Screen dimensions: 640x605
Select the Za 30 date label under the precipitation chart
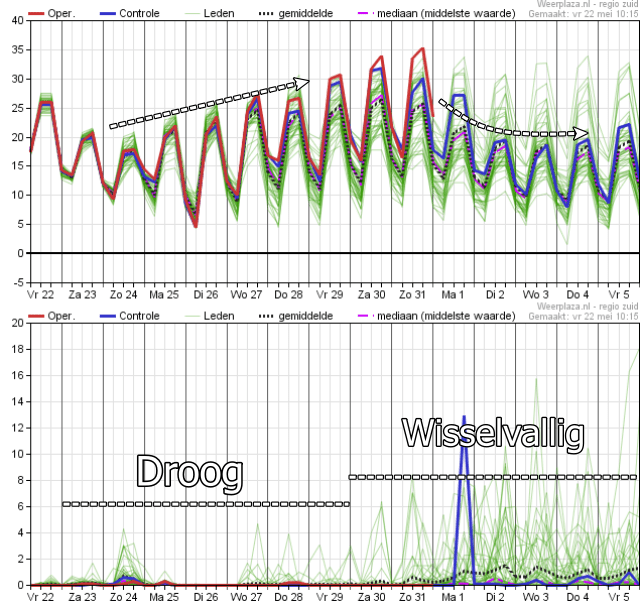point(371,597)
